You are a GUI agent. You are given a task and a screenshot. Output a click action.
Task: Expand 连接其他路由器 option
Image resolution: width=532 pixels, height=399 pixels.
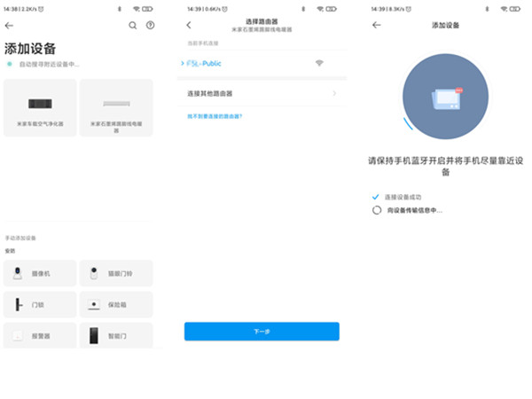pos(261,93)
